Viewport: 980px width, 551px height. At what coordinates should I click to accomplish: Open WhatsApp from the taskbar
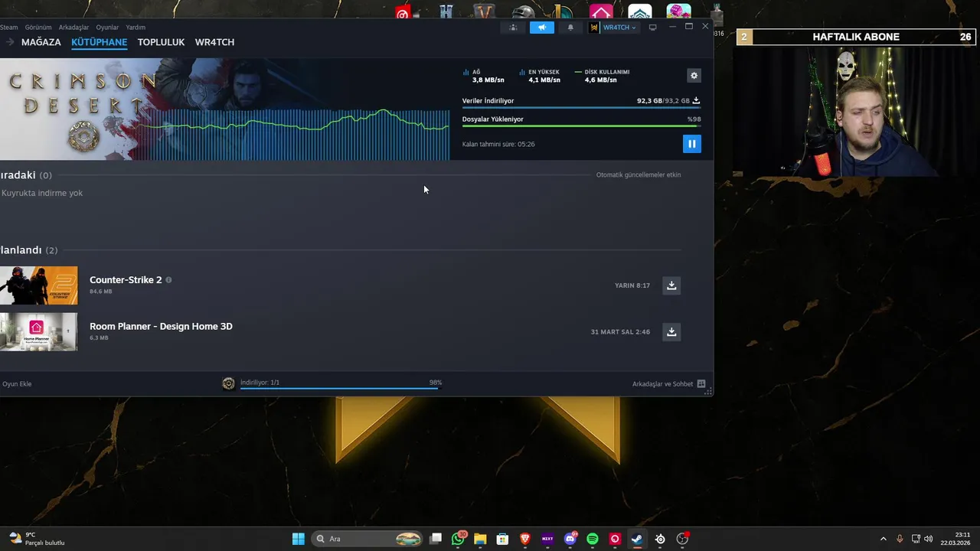[x=459, y=539]
